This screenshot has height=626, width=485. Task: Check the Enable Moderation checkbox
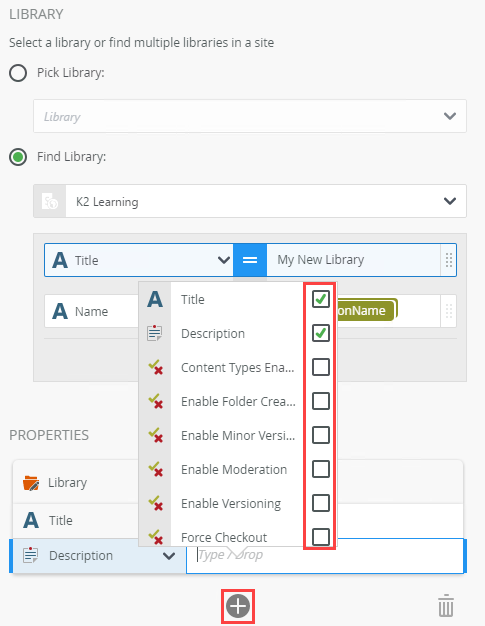[x=321, y=469]
